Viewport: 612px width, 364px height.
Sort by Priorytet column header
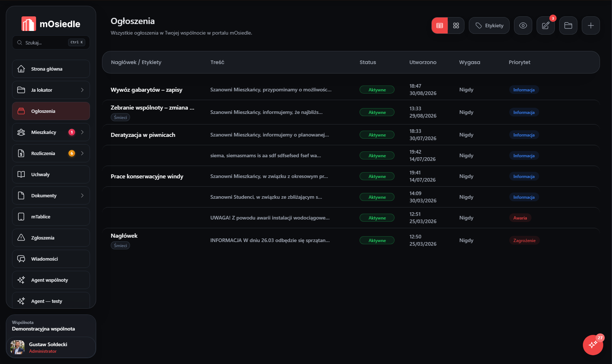519,62
